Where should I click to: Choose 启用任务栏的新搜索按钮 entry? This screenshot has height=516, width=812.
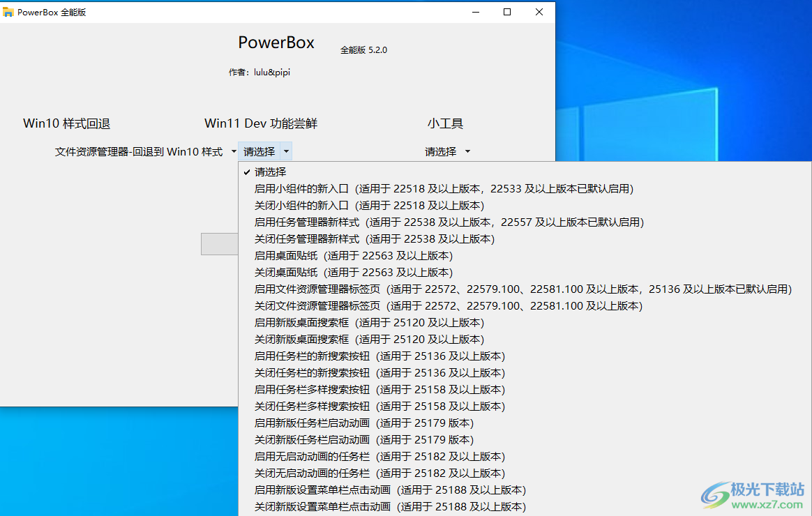[525, 356]
